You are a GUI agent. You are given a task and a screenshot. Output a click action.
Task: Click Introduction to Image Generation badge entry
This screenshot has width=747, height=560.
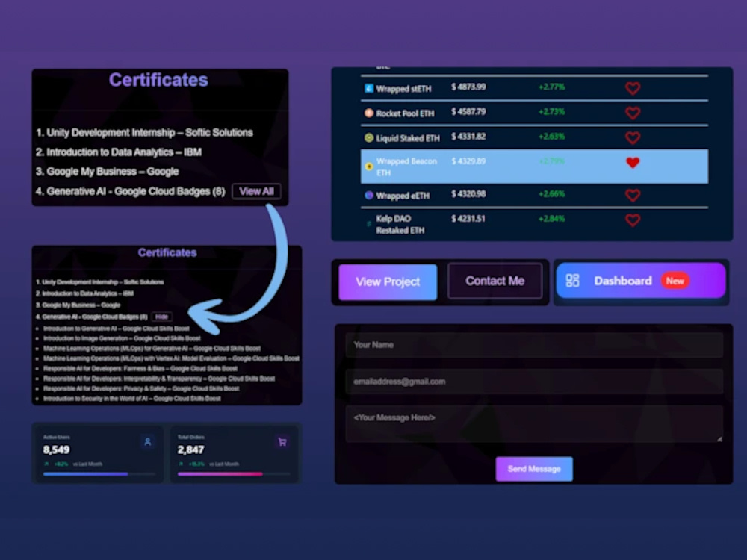click(x=122, y=338)
